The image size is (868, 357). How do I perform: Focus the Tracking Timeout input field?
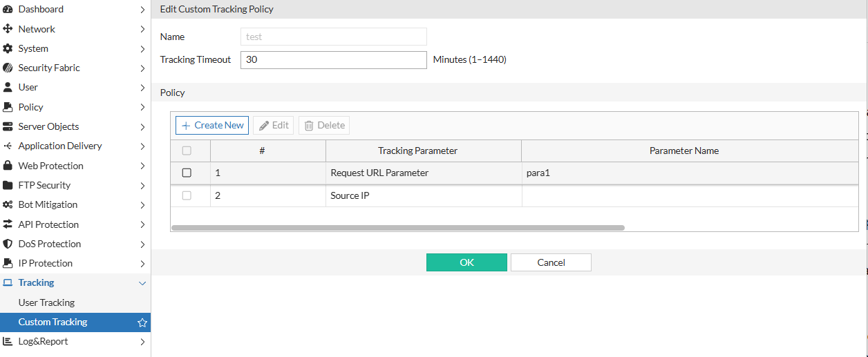click(333, 60)
